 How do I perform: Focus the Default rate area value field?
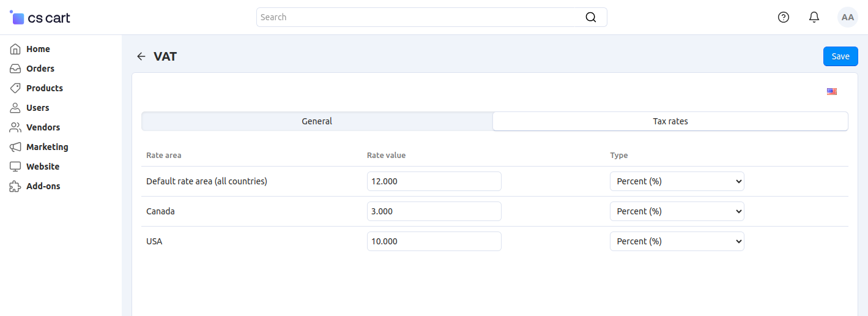(434, 181)
